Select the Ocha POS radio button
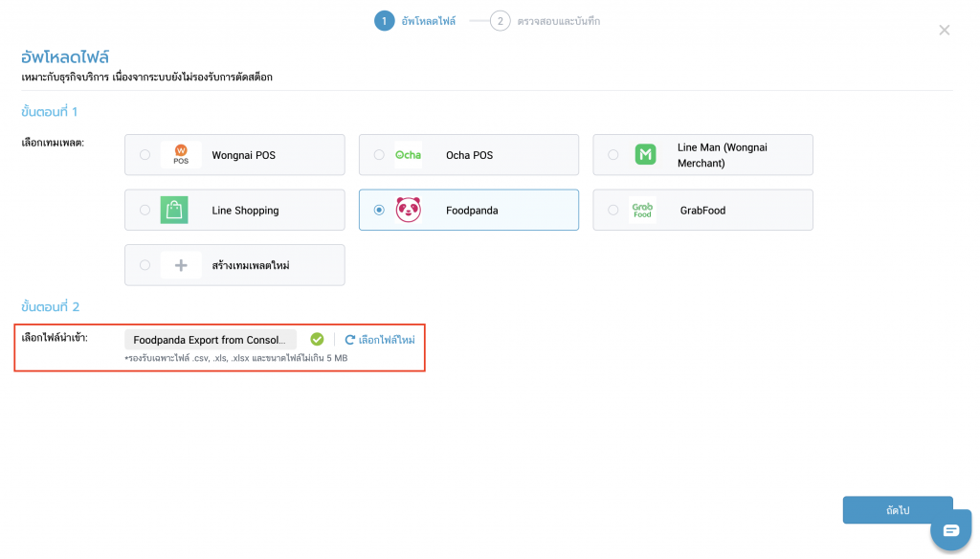The height and width of the screenshot is (559, 980). [x=379, y=154]
